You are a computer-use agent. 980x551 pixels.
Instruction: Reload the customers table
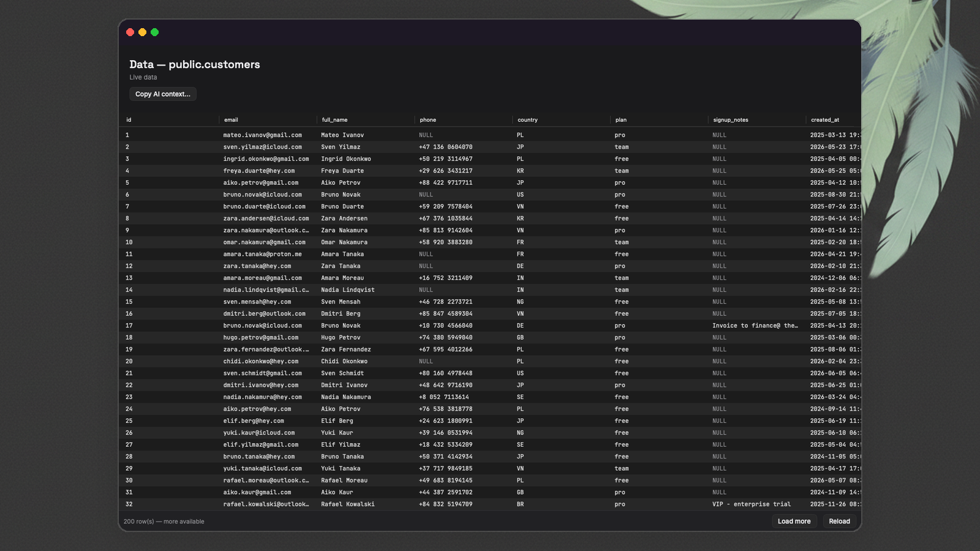click(x=839, y=522)
